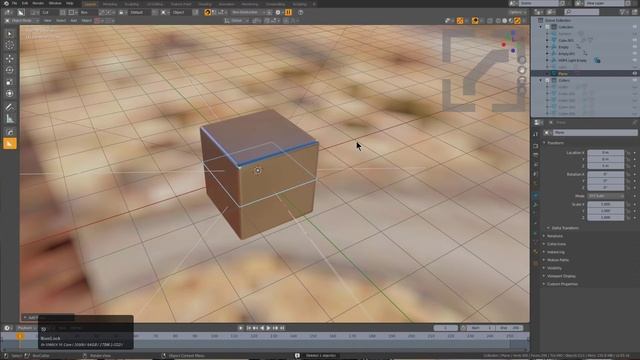Toggle viewport gizmos display
The image size is (640, 360).
coord(460,20)
